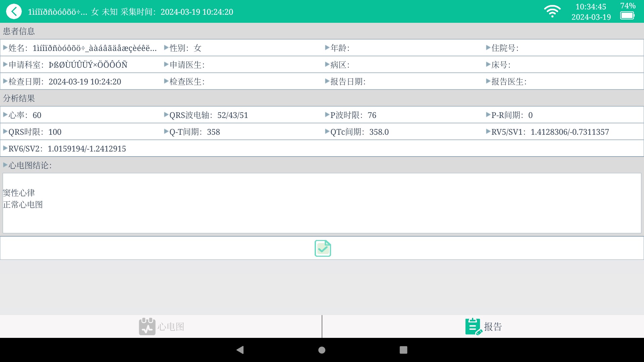Tap the back arrow in the header
The width and height of the screenshot is (644, 362).
14,12
